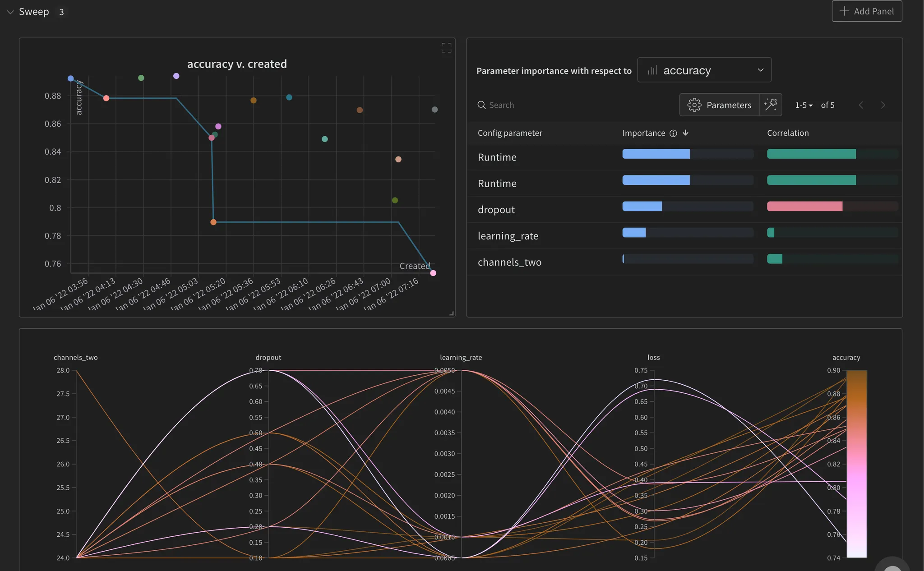Click the info icon beside Importance

click(x=673, y=133)
